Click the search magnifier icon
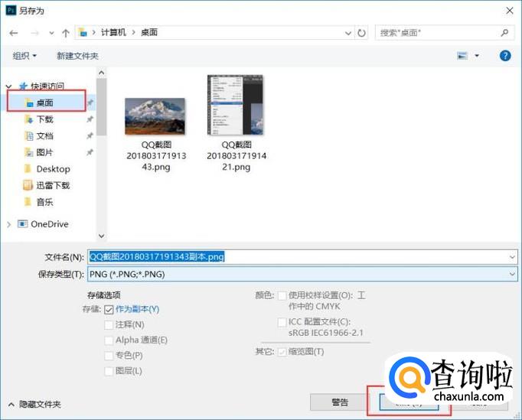Viewport: 522px width, 420px height. [x=504, y=33]
